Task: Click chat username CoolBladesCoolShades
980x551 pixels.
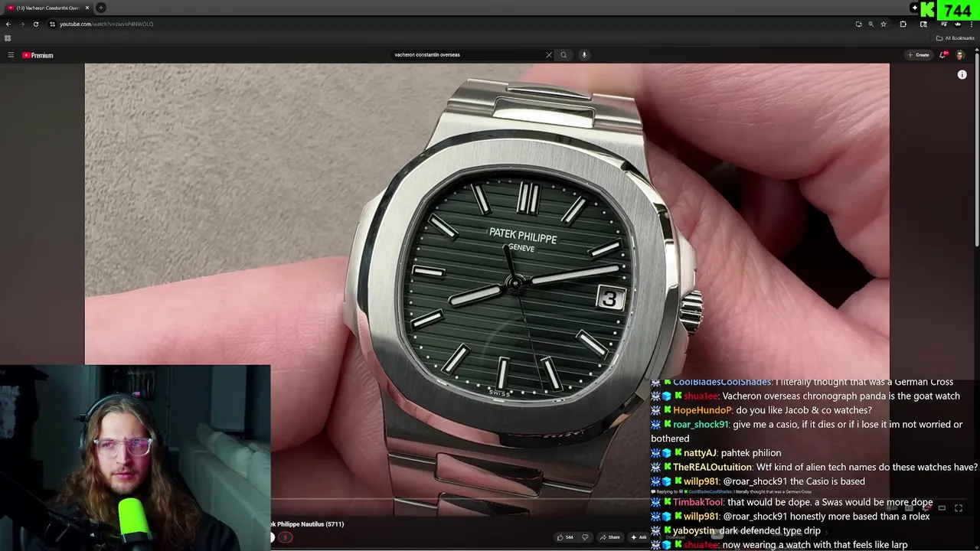Action: pyautogui.click(x=722, y=382)
